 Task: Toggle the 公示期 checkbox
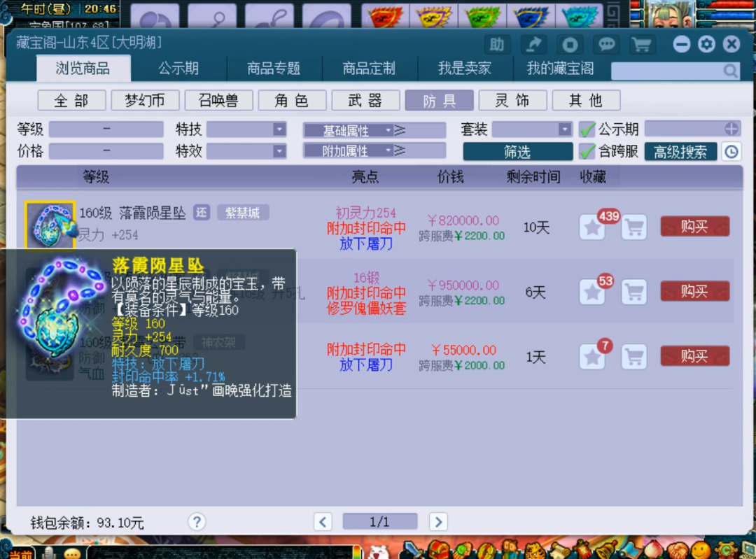click(x=587, y=129)
